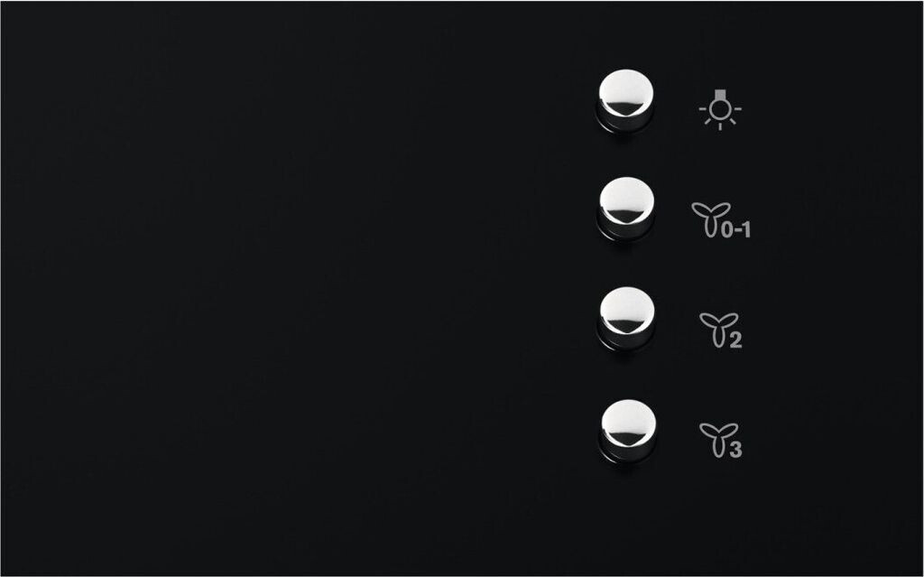Viewport: 924px width, 577px height.
Task: Click the "0-1" numeric label
Action: tap(736, 230)
